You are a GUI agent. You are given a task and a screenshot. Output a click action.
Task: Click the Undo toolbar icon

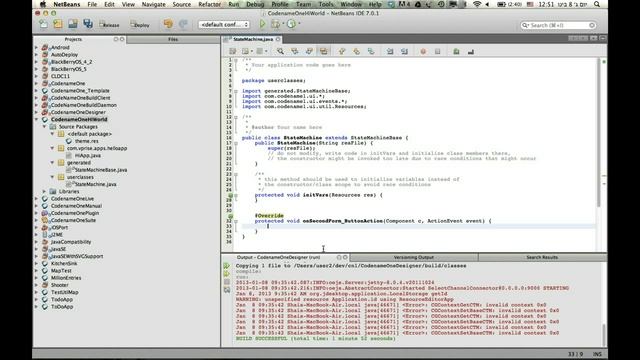point(168,24)
